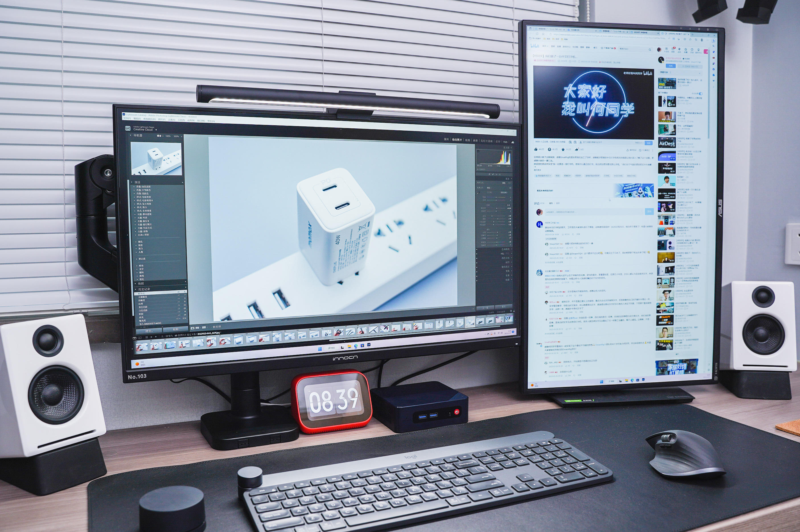Click the bilibili logo in the browser page
Image resolution: width=800 pixels, height=532 pixels.
(x=535, y=46)
